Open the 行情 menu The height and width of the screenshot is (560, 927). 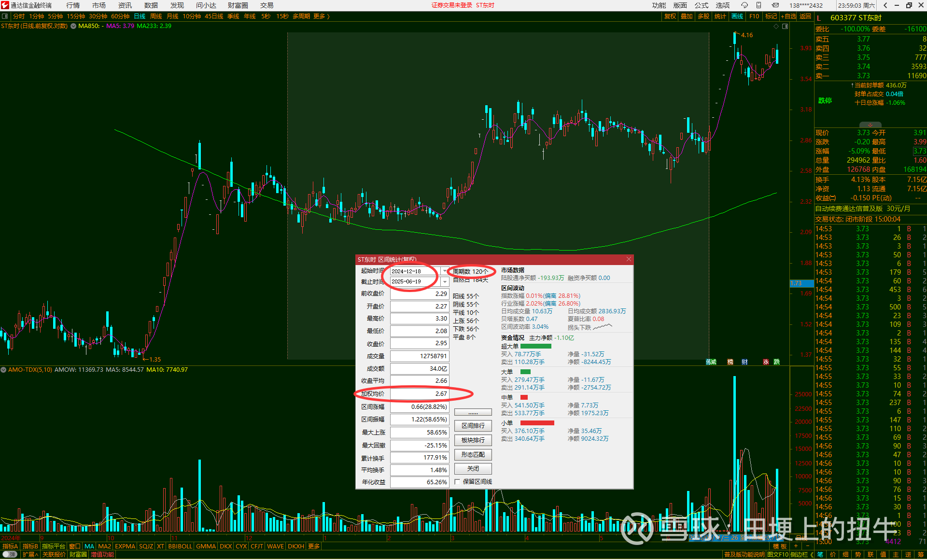pos(73,5)
